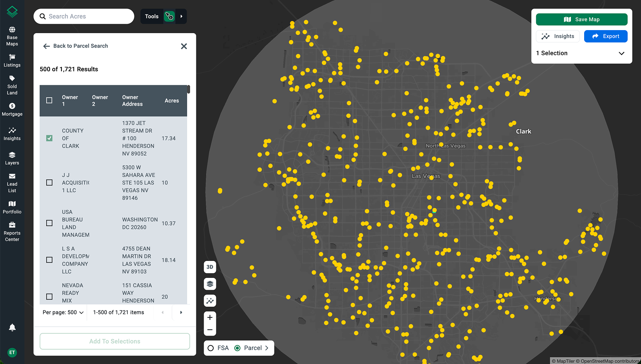The height and width of the screenshot is (364, 641).
Task: Click the Las Vegas map label
Action: (x=426, y=176)
